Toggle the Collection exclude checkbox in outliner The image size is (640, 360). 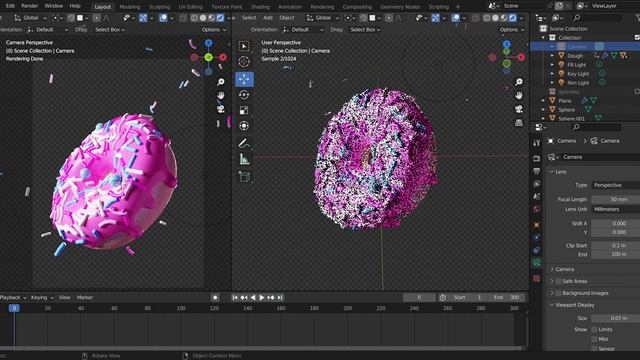click(x=637, y=38)
